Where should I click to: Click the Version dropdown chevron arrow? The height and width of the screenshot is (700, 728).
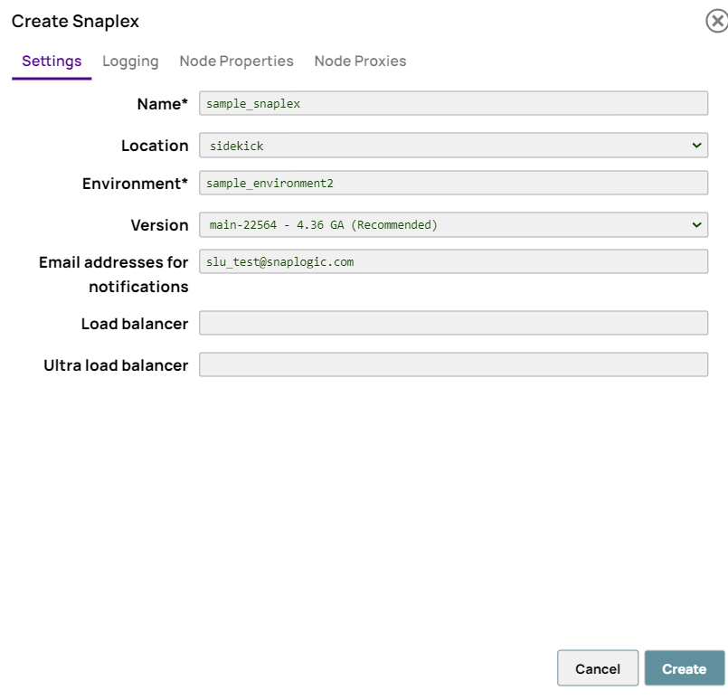695,224
